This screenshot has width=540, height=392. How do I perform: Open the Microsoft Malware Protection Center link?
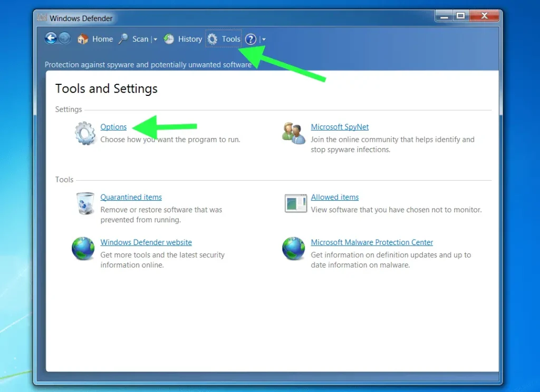coord(372,242)
